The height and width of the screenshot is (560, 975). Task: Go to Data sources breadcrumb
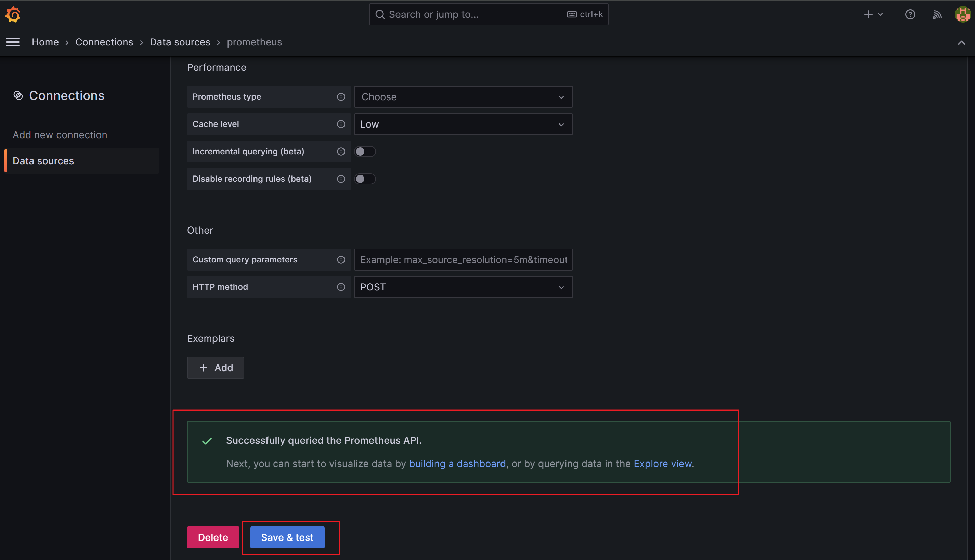180,42
